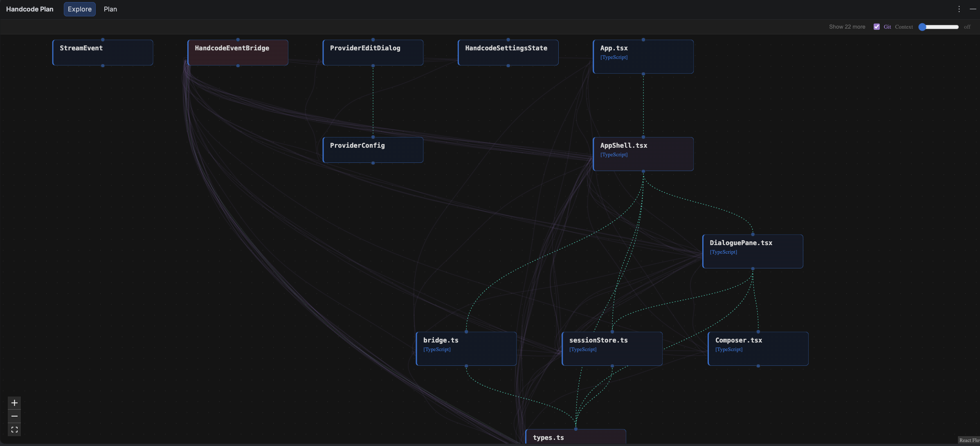Viewport: 980px width, 446px height.
Task: Select the App.tsx node
Action: click(643, 56)
